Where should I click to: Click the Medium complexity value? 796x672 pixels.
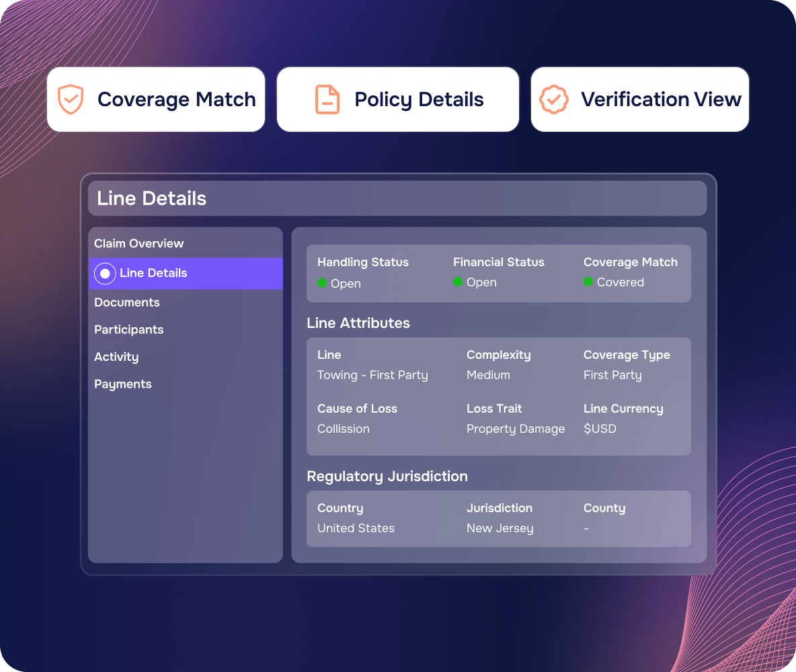tap(488, 375)
